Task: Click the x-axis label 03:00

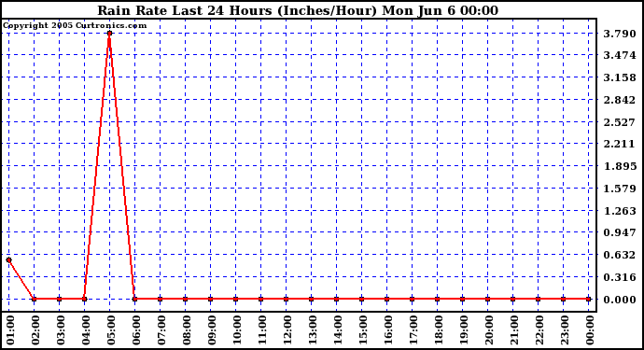Action: 61,329
